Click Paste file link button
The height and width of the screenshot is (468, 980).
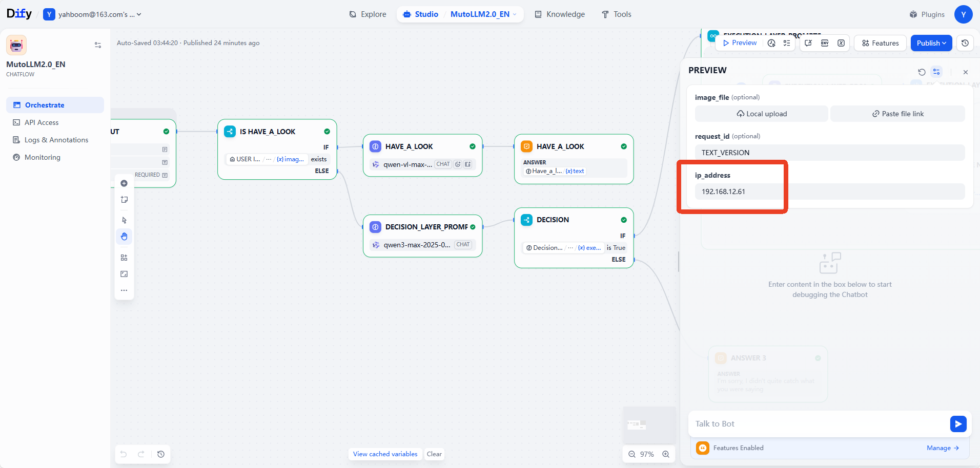point(897,114)
